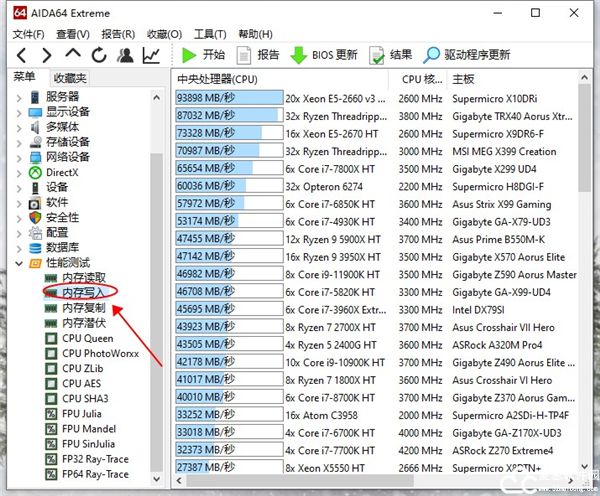Select the CPU PhotoWorxx benchmark
Image resolution: width=600 pixels, height=496 pixels.
click(x=101, y=353)
